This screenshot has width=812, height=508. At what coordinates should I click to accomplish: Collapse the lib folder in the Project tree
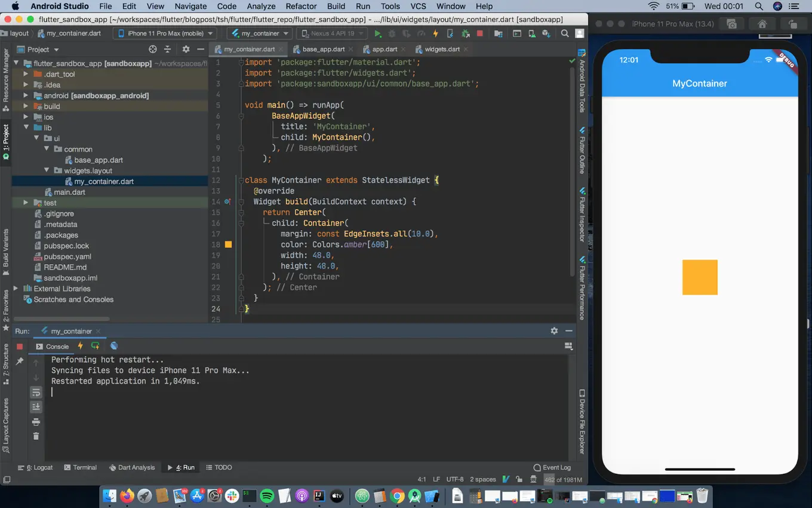(x=26, y=127)
